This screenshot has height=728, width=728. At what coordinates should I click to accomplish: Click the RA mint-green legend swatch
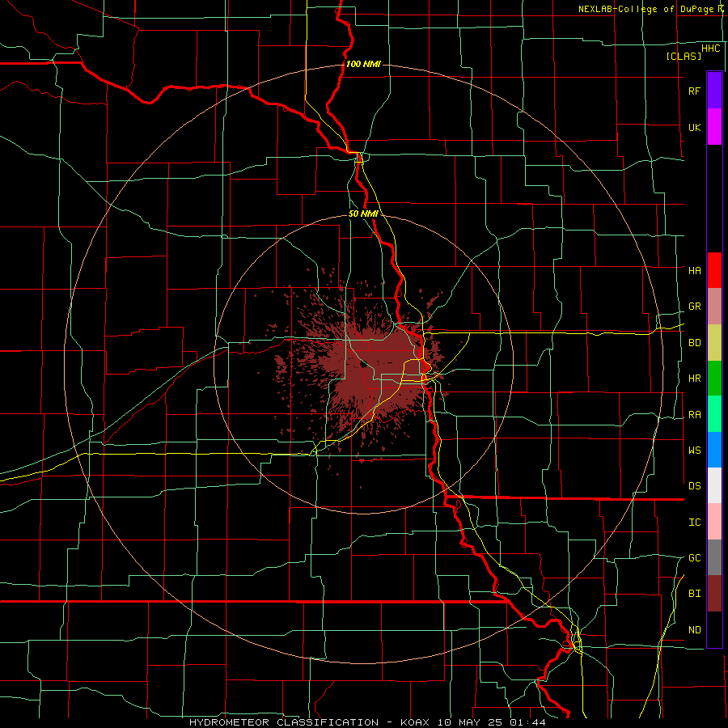[714, 414]
